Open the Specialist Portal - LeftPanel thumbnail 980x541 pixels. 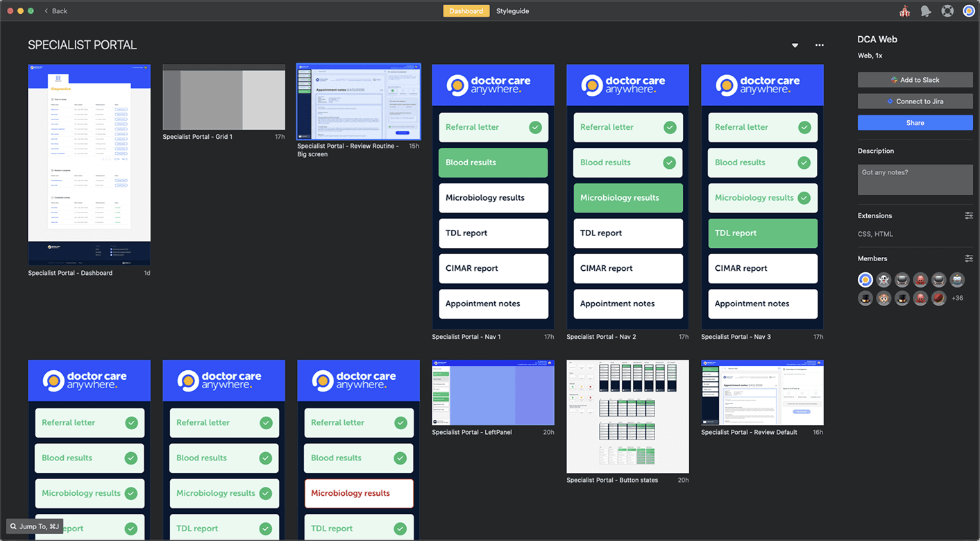coord(493,392)
